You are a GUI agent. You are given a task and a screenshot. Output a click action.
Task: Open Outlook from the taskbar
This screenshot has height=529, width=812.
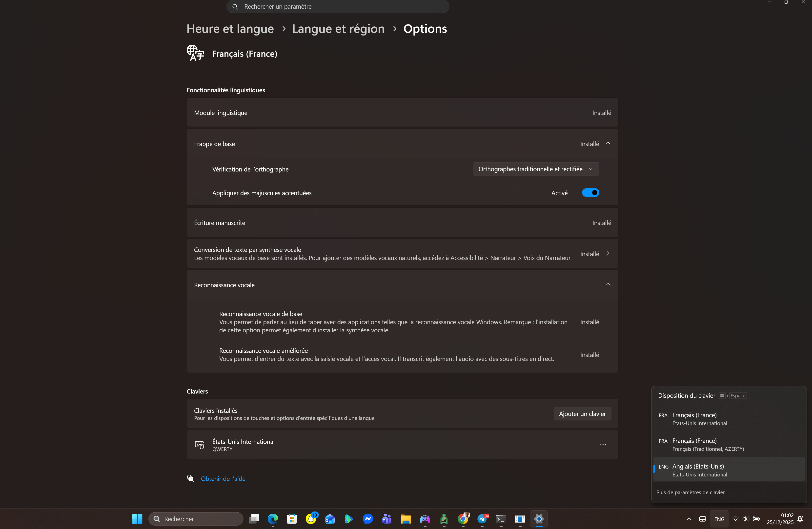coord(330,519)
